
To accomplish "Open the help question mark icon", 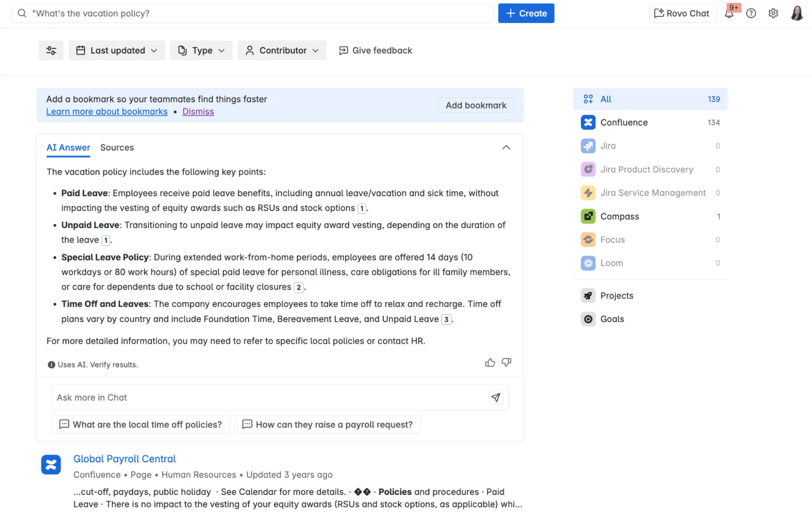I will click(751, 13).
